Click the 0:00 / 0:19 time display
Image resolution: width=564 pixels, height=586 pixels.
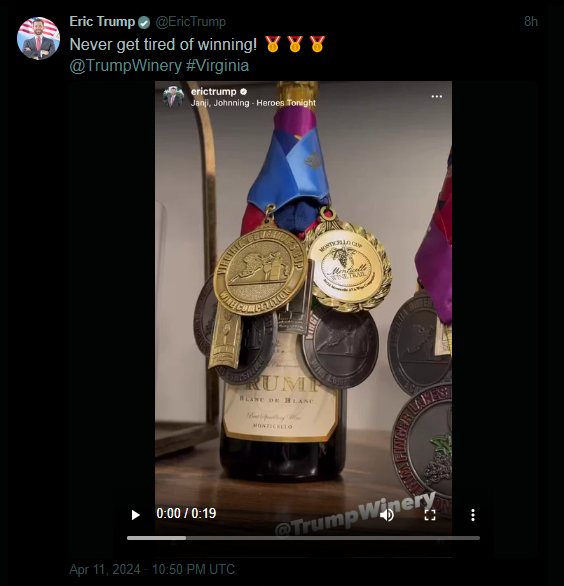click(x=186, y=513)
